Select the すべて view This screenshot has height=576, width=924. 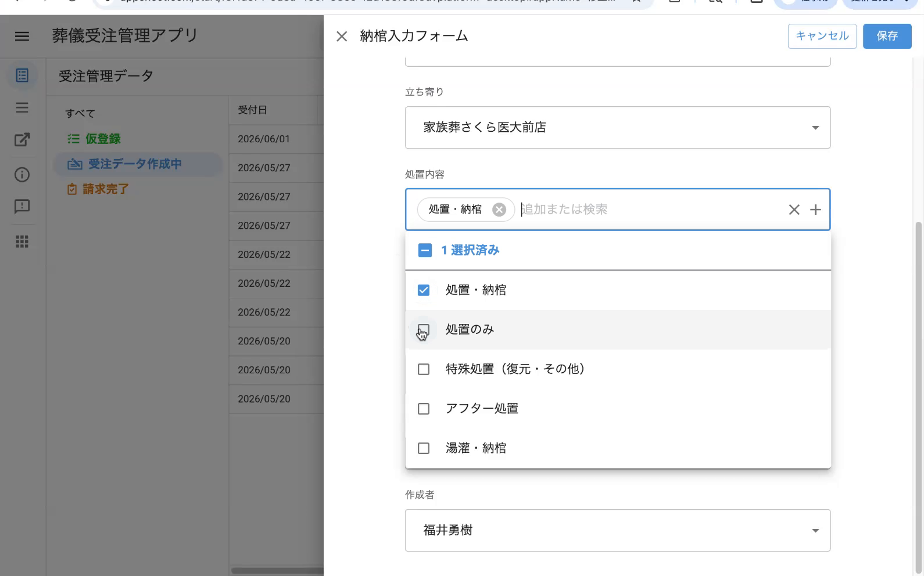(80, 113)
